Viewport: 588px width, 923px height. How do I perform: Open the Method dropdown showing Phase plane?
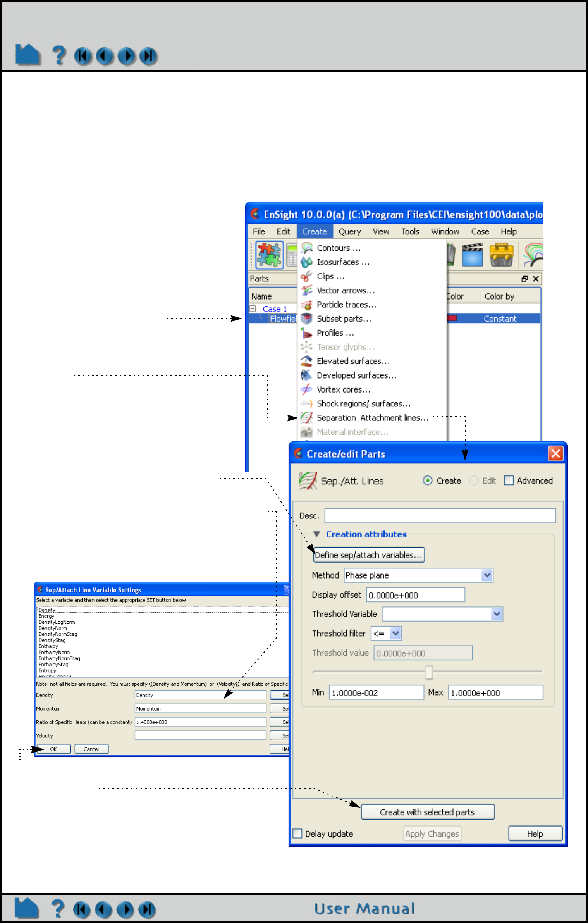click(x=487, y=575)
